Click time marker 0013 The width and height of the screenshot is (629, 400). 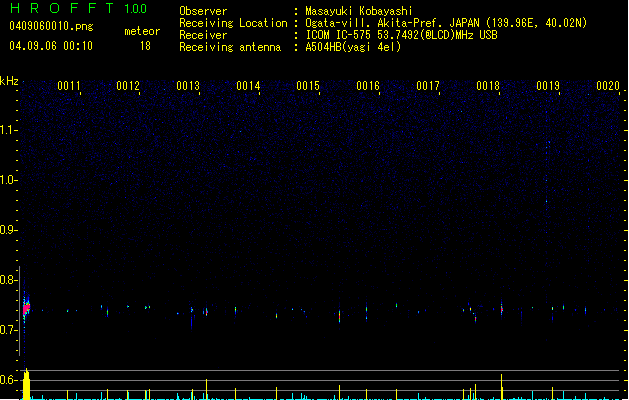[x=188, y=86]
